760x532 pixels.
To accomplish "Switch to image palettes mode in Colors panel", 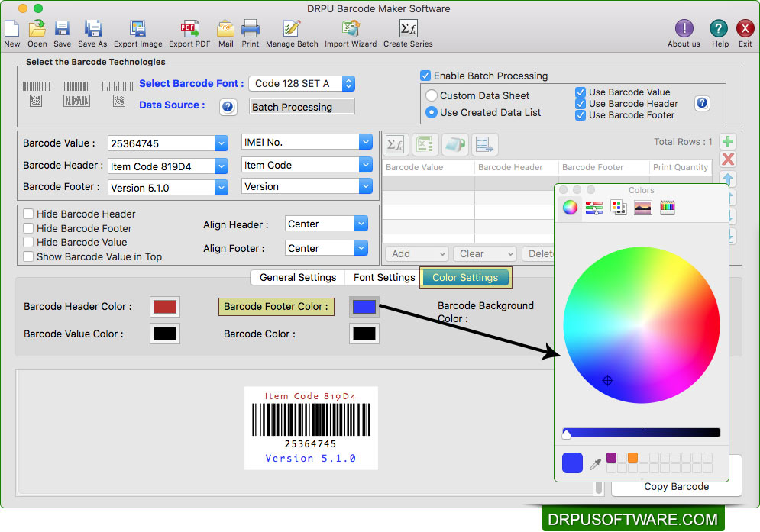I will tap(642, 208).
